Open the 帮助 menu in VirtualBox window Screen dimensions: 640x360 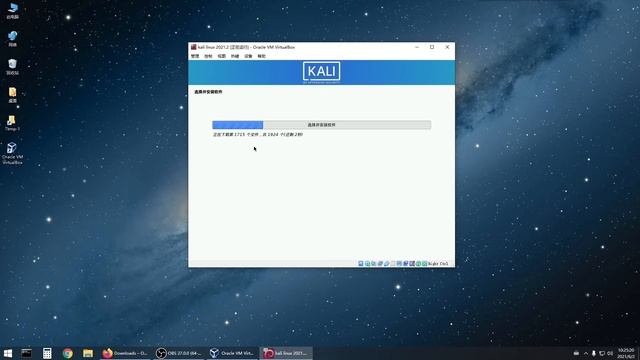(262, 56)
